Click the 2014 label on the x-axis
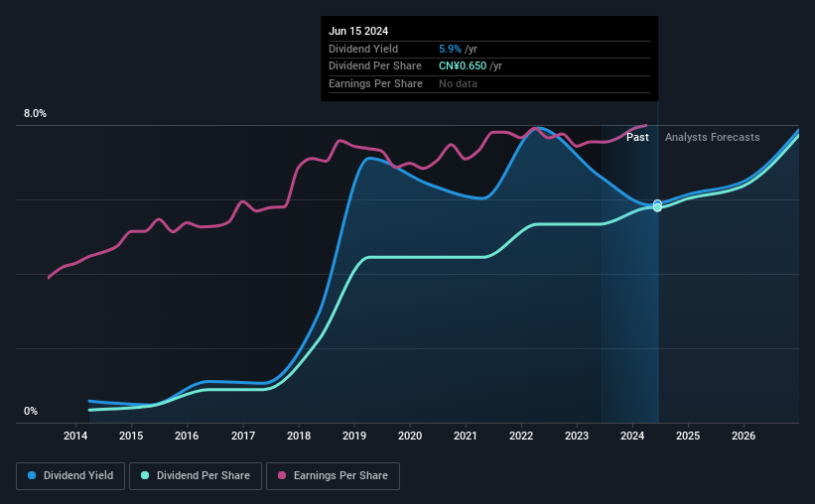 [75, 436]
